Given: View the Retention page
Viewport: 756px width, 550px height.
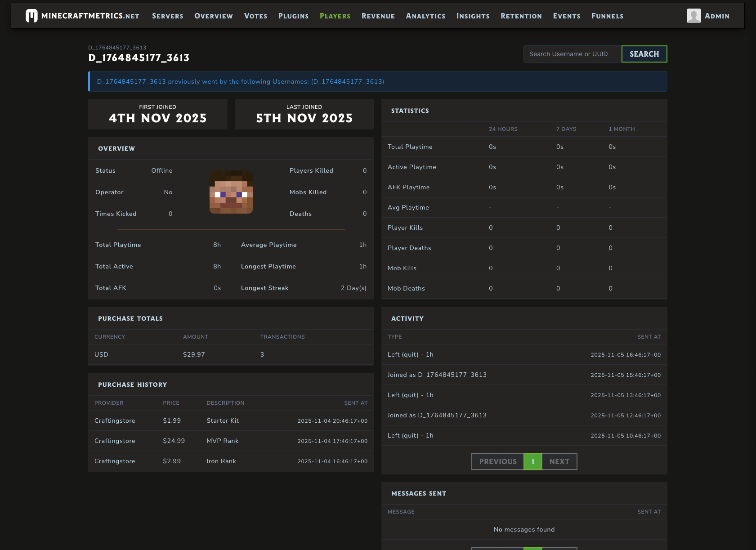Looking at the screenshot, I should 521,16.
